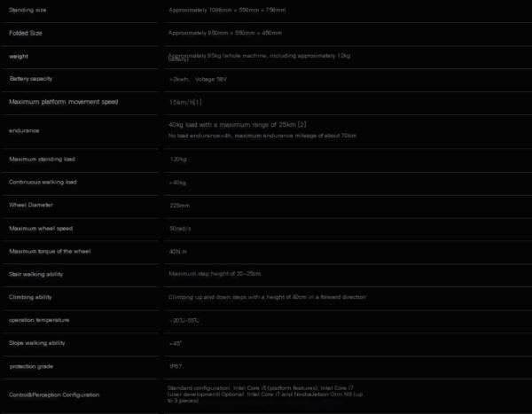Click the endurance row label
Viewport: 532px width, 414px height.
click(x=24, y=130)
